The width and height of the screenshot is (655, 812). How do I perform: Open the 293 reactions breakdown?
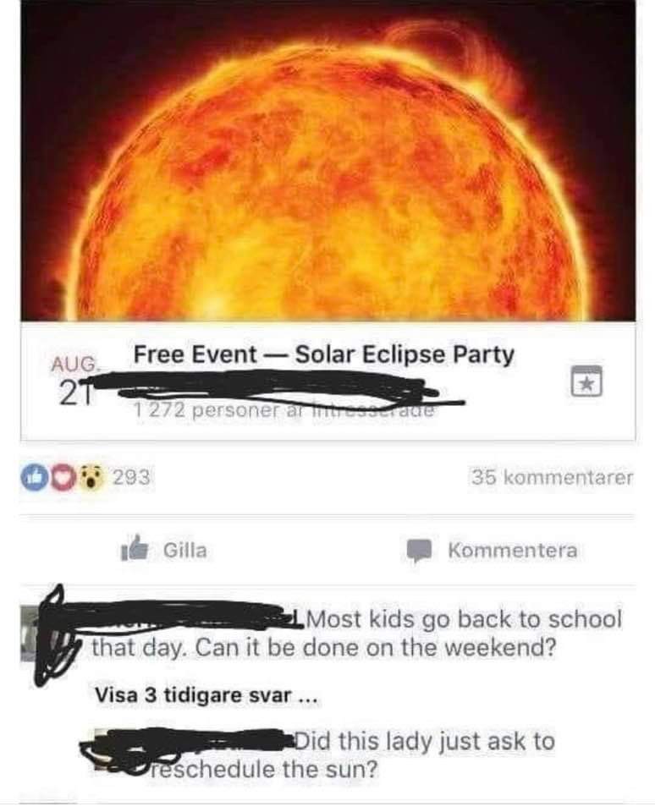pyautogui.click(x=85, y=477)
